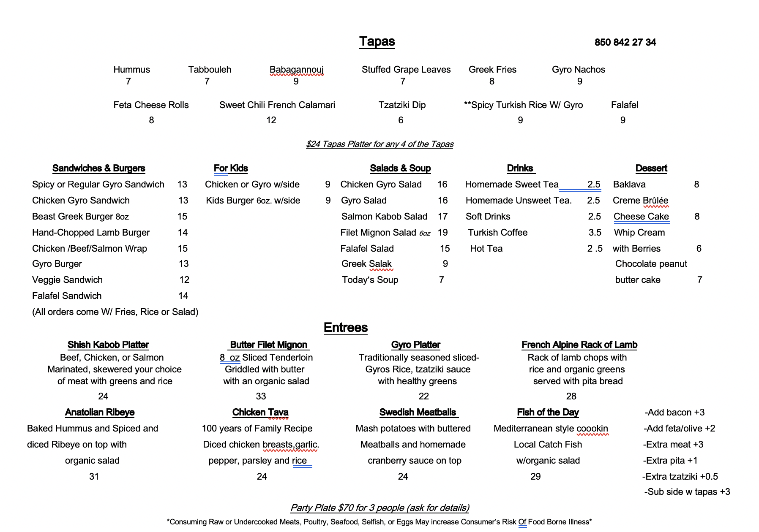The image size is (759, 532).
Task: Click the French Alpine Rack of Lamb title
Action: 579,345
